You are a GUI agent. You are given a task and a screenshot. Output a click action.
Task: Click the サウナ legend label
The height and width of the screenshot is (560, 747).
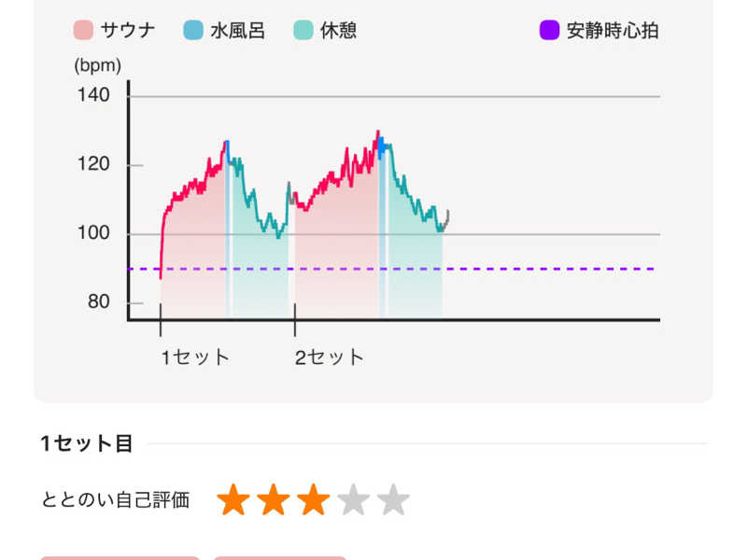coord(128,31)
